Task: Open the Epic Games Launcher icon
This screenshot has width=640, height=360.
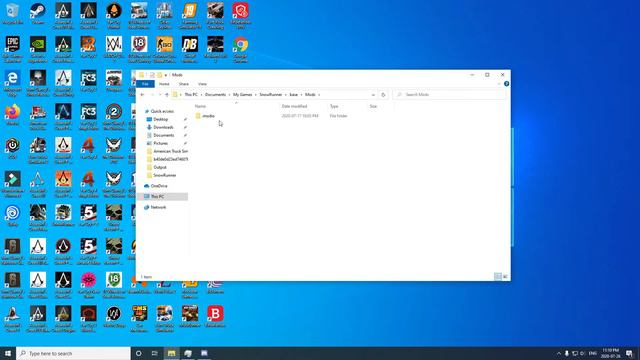Action: click(x=12, y=45)
